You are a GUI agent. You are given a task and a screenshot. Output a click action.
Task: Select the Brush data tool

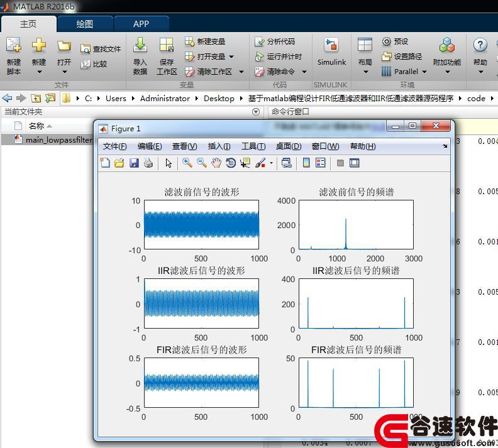(x=260, y=163)
